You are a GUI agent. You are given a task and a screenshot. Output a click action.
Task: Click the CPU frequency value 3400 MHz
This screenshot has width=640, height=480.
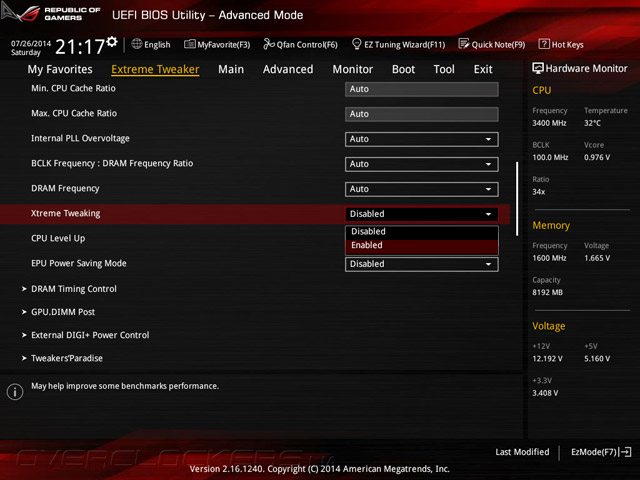(549, 123)
